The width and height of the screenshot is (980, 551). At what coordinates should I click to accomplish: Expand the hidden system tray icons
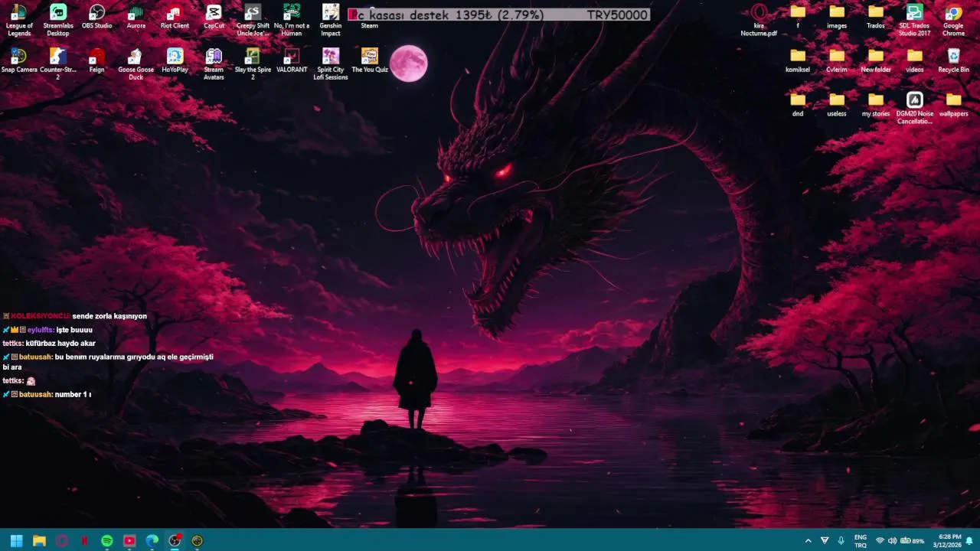pyautogui.click(x=808, y=541)
